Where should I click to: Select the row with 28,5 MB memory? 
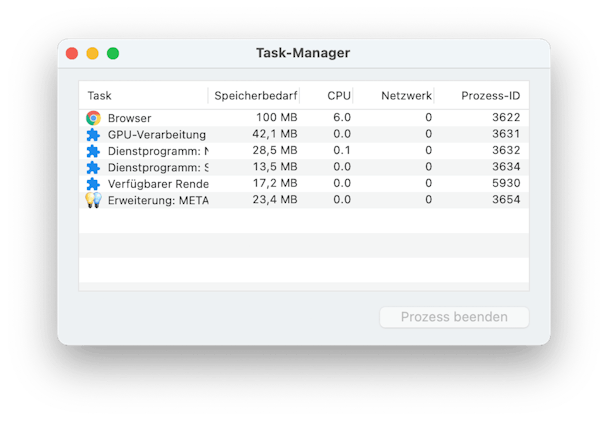(304, 151)
